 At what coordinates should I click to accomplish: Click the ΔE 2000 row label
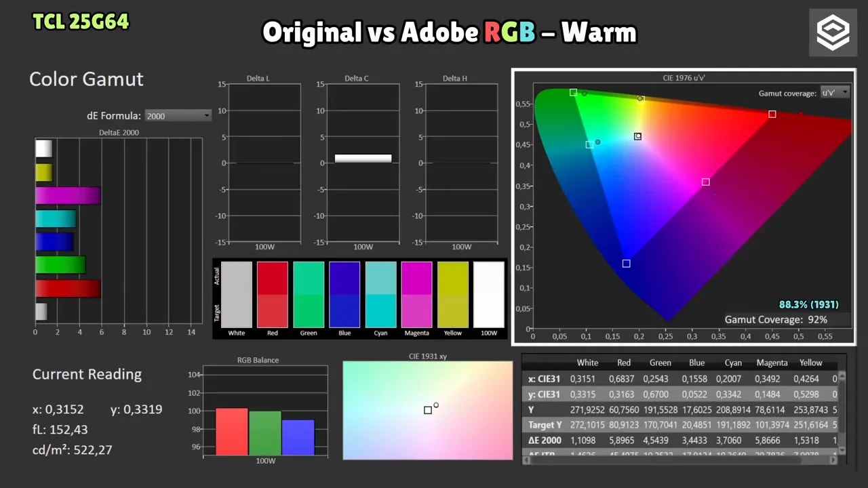[x=545, y=440]
